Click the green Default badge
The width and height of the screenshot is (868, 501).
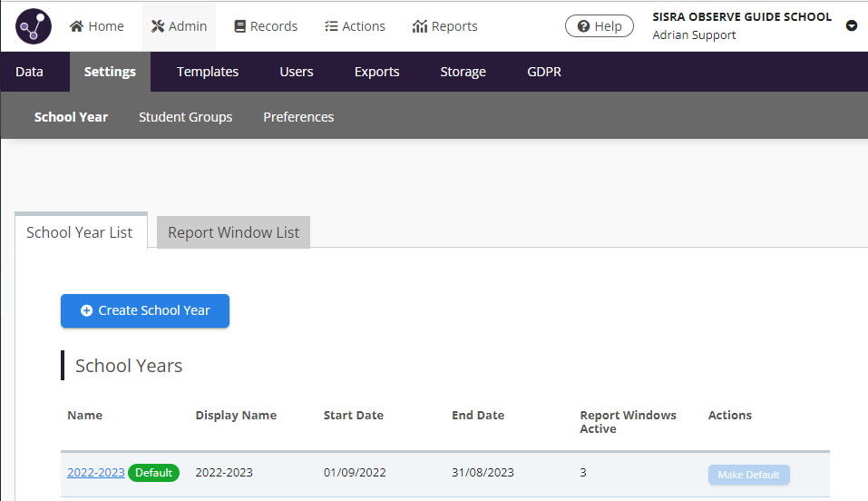pyautogui.click(x=153, y=473)
